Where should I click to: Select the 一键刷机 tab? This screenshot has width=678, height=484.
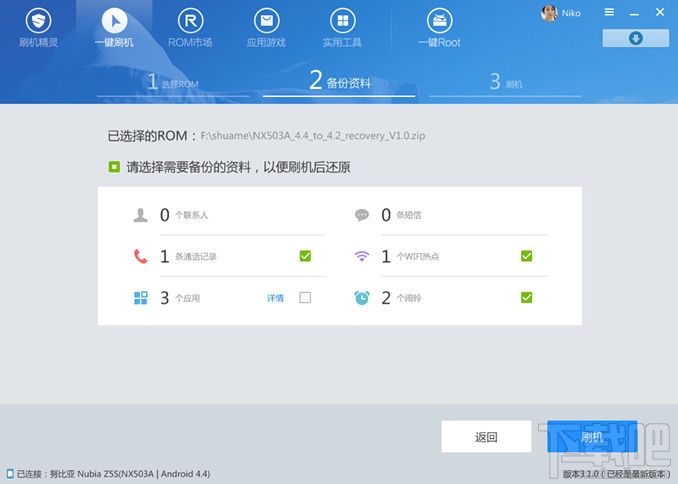pyautogui.click(x=114, y=28)
